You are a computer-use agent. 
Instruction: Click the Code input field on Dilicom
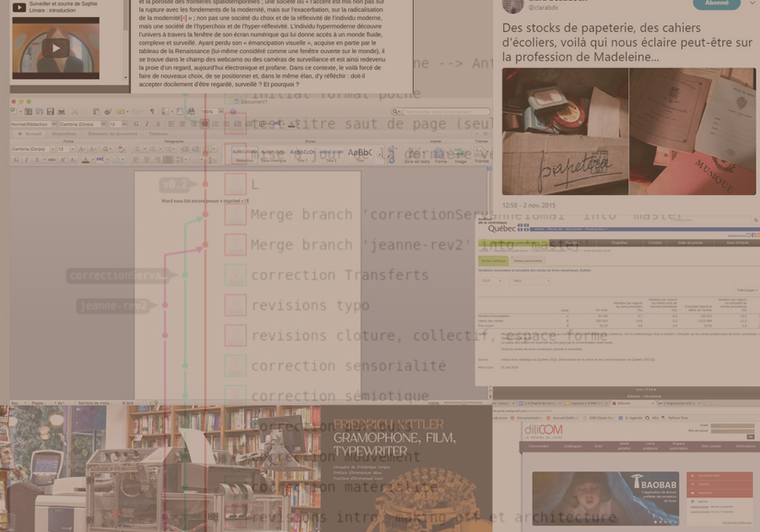732,425
